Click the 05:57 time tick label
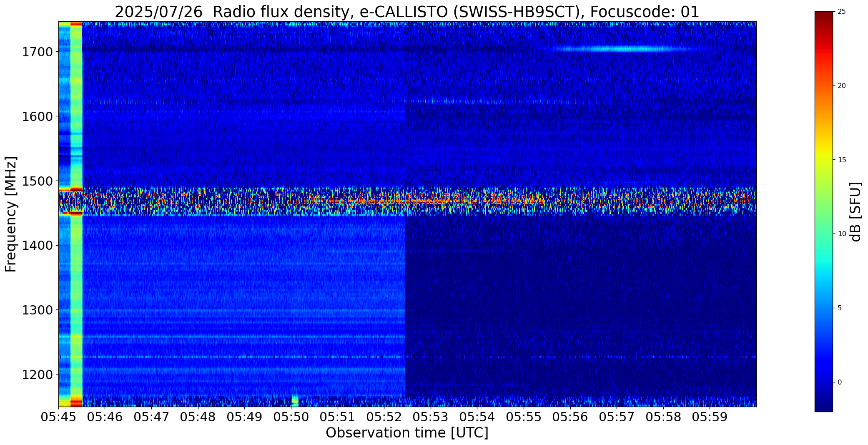Image resolution: width=868 pixels, height=445 pixels. click(617, 417)
